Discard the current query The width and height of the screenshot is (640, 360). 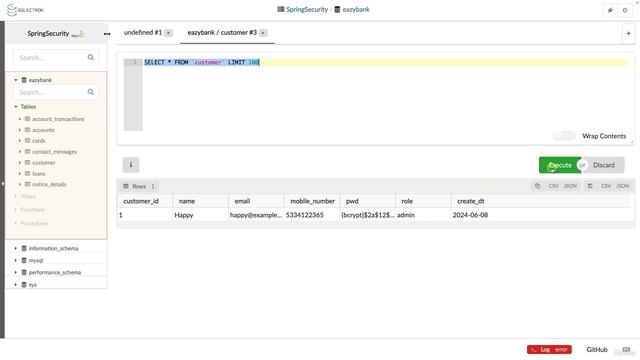pyautogui.click(x=604, y=165)
